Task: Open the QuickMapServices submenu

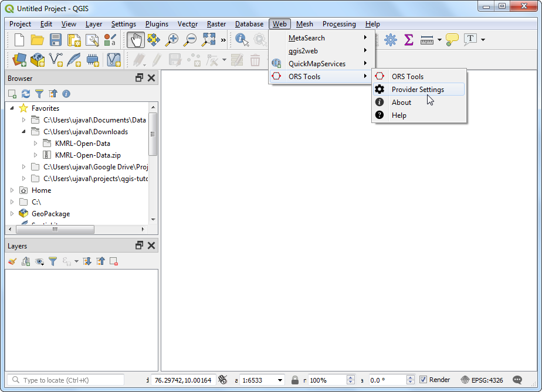Action: 317,64
